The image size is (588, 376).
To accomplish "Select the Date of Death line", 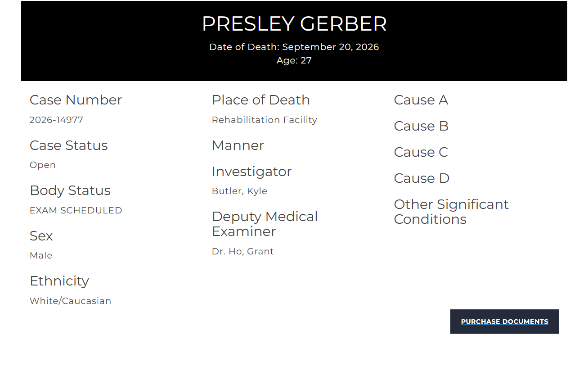I will [294, 47].
